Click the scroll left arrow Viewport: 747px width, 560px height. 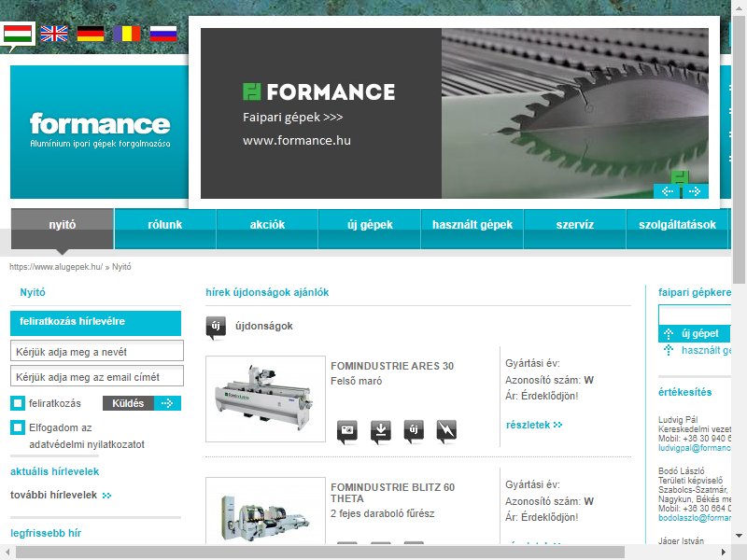[x=7, y=553]
